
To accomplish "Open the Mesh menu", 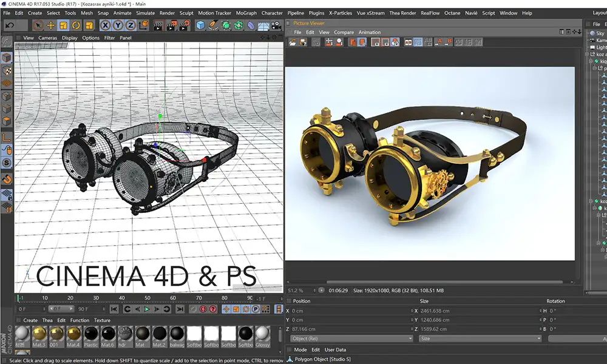I will (x=87, y=13).
